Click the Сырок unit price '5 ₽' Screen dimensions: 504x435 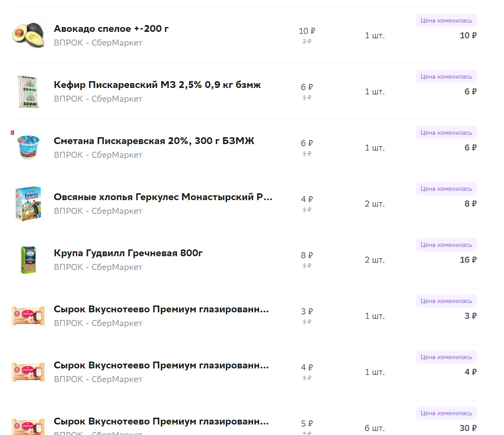307,424
